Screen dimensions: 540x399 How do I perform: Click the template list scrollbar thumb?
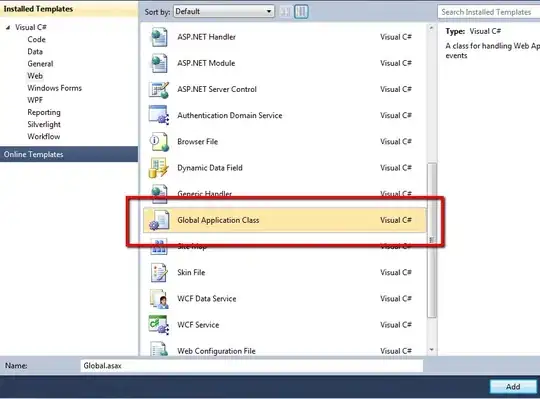coord(432,240)
